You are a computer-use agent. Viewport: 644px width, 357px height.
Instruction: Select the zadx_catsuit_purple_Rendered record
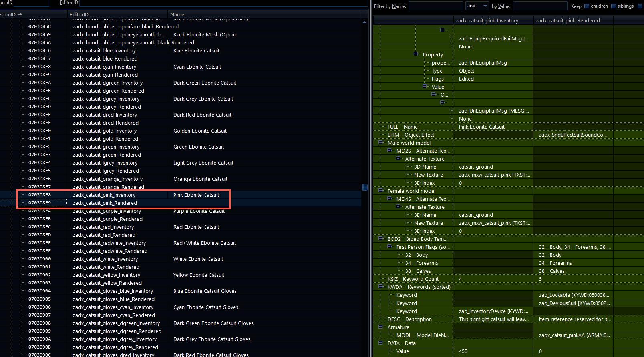tap(180, 219)
